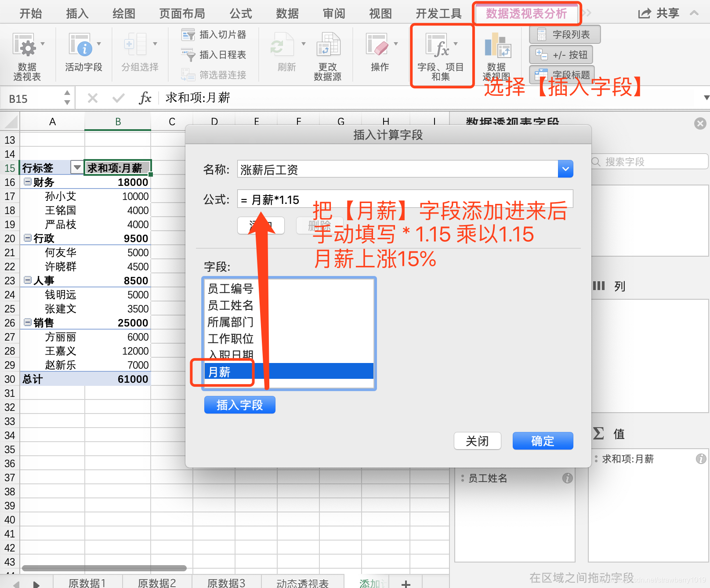The width and height of the screenshot is (710, 588).
Task: Click the horizontal scrollbar of the sheet
Action: pos(104,568)
